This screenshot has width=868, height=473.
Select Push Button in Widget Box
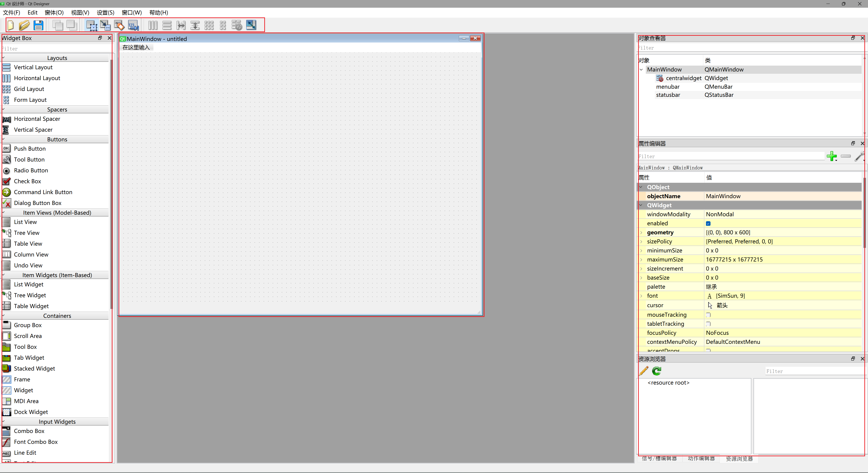click(x=30, y=149)
